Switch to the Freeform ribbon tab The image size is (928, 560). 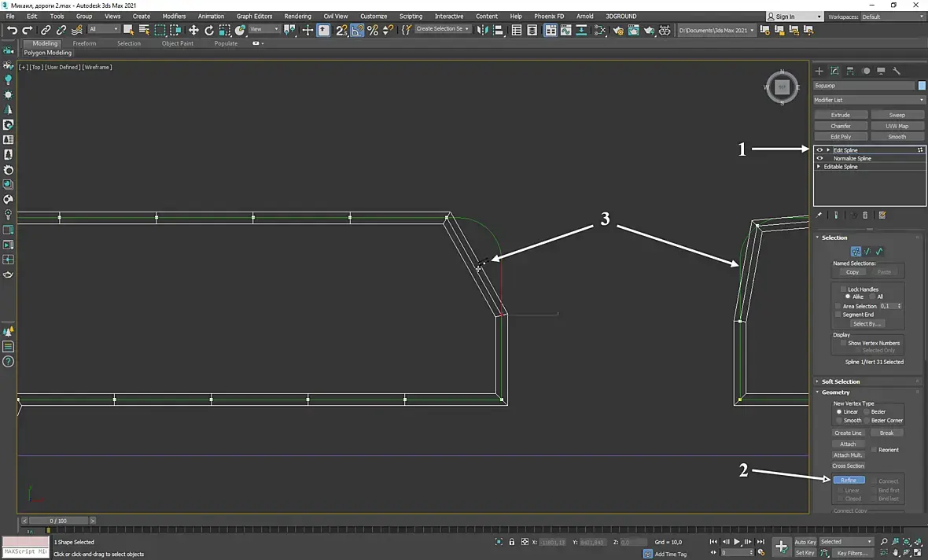click(x=84, y=43)
